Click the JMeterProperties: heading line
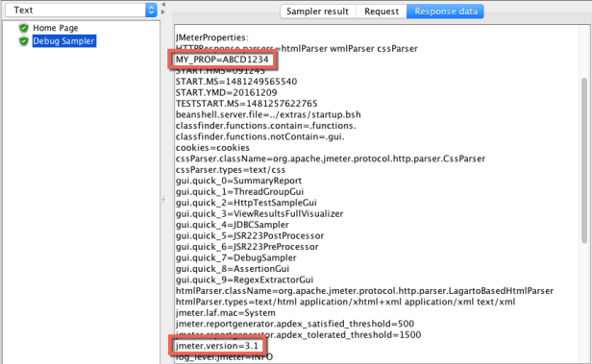The height and width of the screenshot is (364, 592). tap(212, 37)
